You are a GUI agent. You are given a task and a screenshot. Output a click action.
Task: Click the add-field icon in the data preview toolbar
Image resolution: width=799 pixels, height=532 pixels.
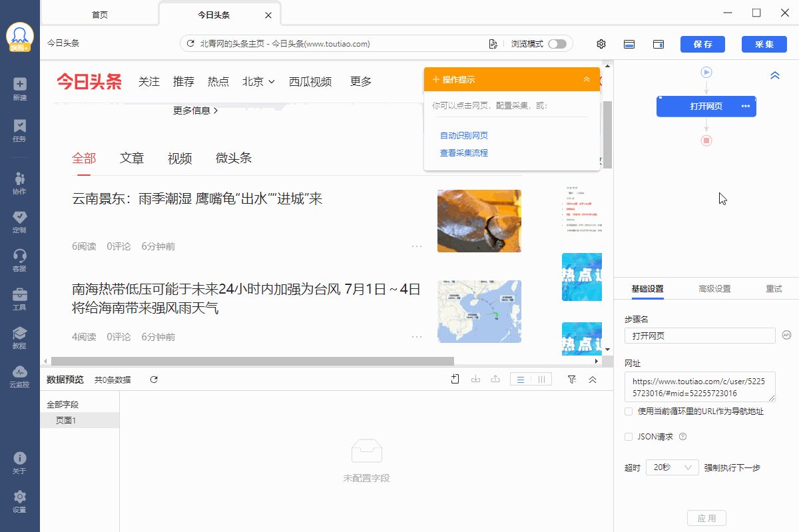click(455, 380)
